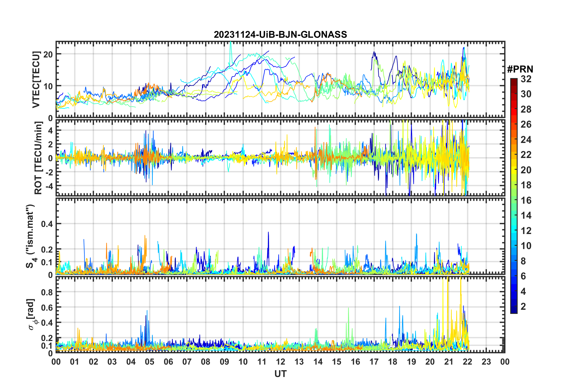
Task: Click x-axis tick label 23
Action: (x=486, y=362)
